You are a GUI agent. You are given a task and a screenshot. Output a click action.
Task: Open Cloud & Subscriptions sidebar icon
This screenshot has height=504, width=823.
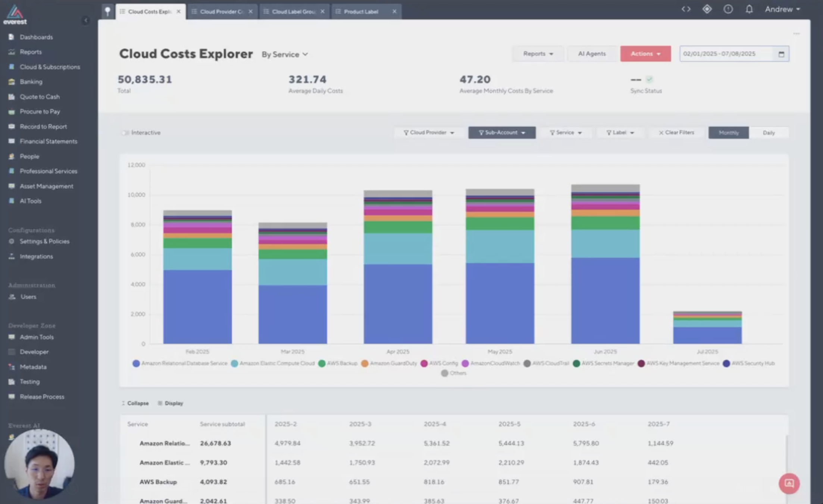pos(12,67)
